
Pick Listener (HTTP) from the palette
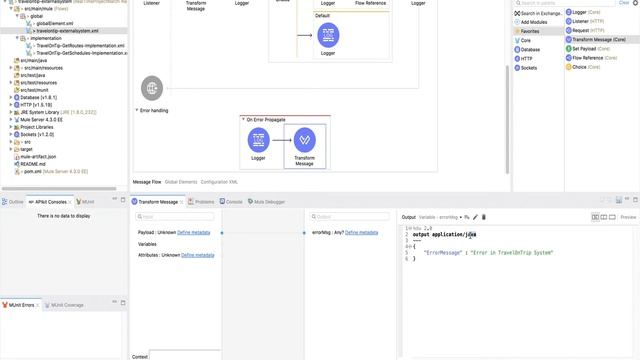coord(584,21)
